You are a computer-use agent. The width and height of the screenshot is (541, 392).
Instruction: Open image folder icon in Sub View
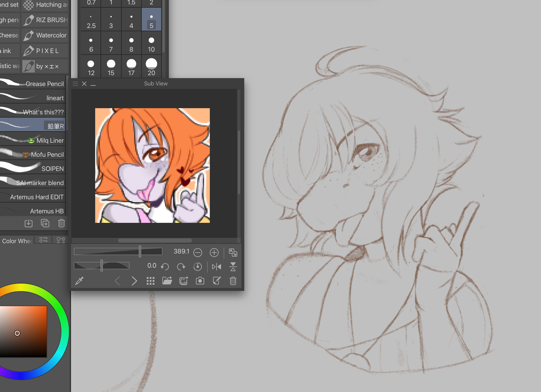coord(167,281)
